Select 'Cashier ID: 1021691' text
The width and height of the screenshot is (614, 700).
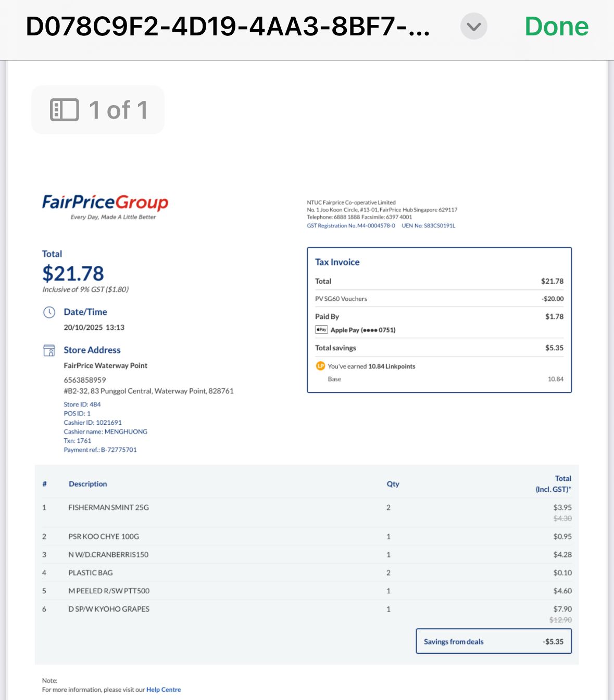(x=93, y=423)
